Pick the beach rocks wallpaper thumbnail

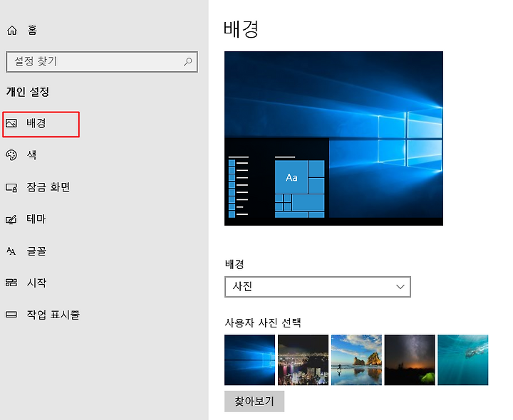[356, 360]
